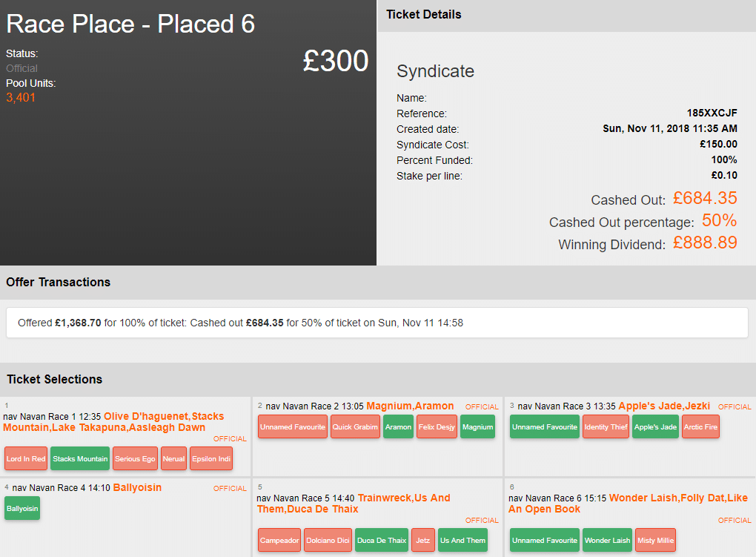
Task: Click the Felix Desjy selection chip
Action: coord(437,427)
